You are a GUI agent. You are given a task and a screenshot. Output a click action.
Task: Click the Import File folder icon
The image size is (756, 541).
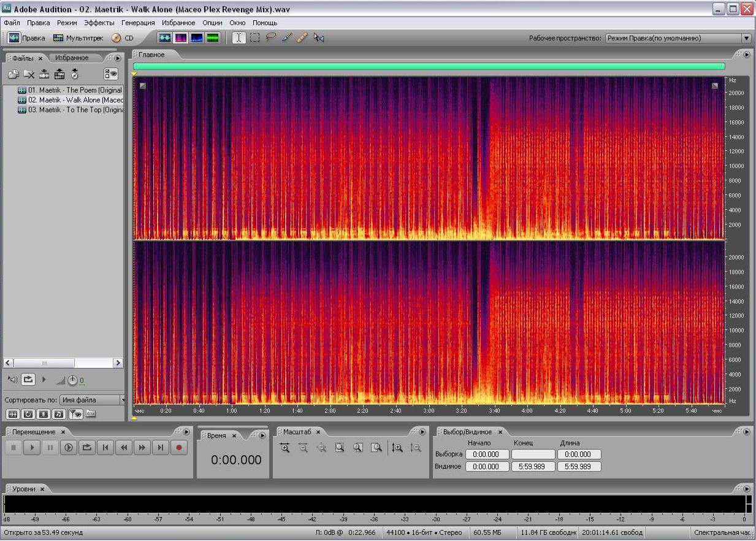[13, 74]
